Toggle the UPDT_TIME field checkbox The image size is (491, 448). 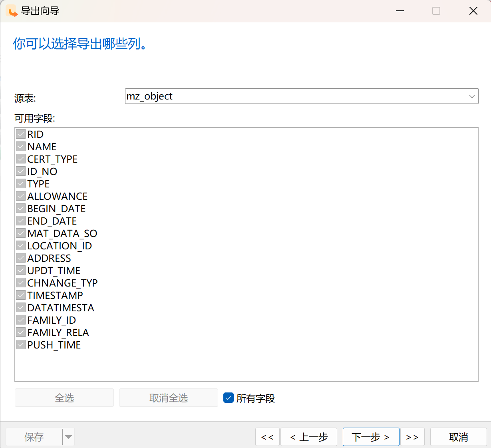[21, 270]
